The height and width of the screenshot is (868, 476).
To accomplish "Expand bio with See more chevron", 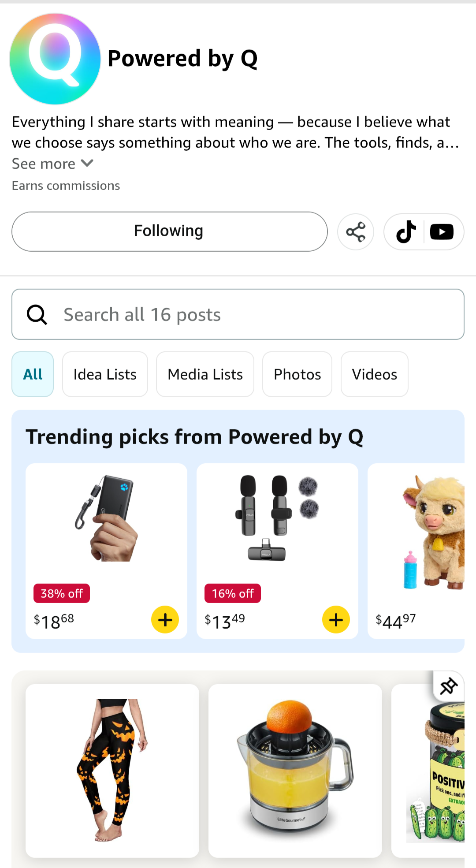I will 88,164.
